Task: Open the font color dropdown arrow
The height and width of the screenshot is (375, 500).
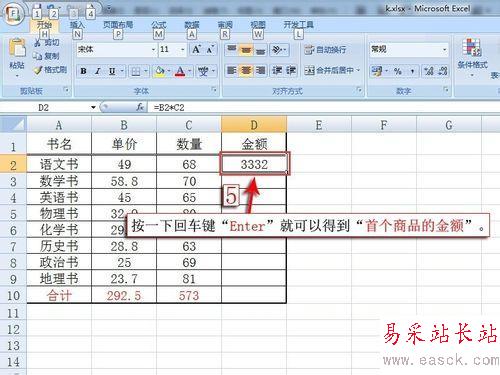Action: click(x=190, y=71)
